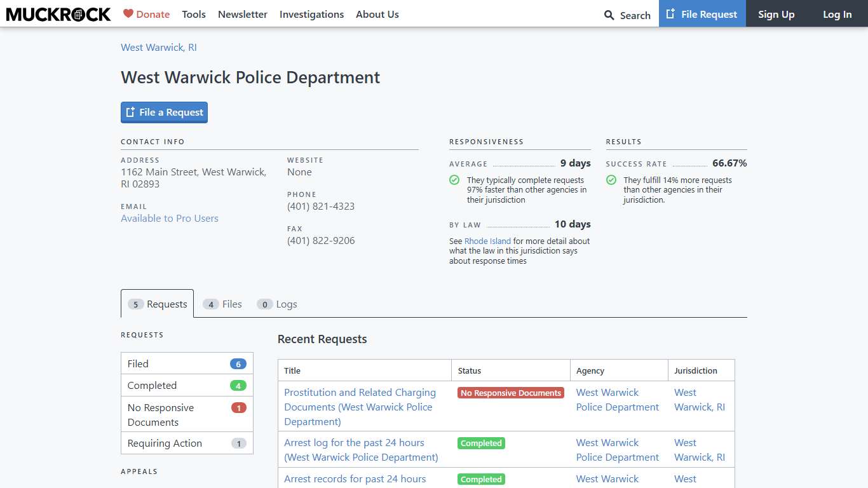This screenshot has width=868, height=488.
Task: Select Investigations in the top navigation
Action: (311, 14)
